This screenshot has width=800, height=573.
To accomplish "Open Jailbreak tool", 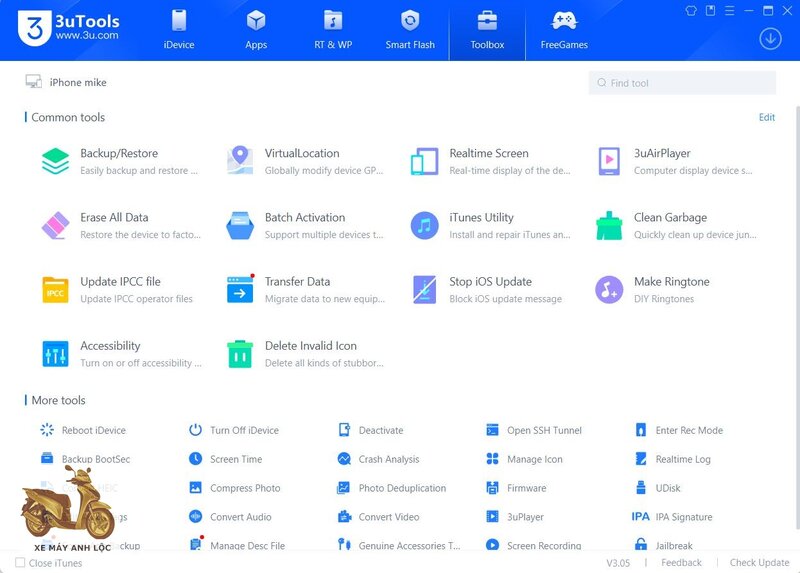I will pyautogui.click(x=663, y=545).
